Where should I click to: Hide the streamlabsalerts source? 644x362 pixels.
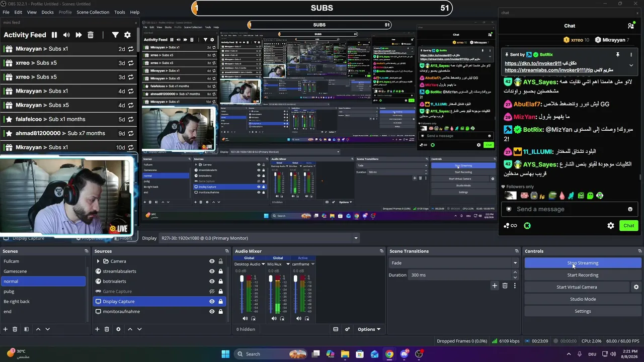[x=212, y=271]
